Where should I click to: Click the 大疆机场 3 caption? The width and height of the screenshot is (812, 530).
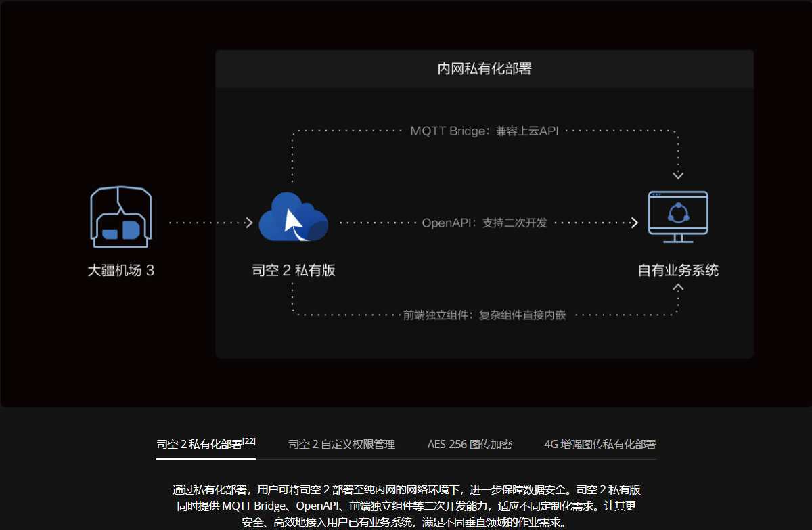pos(121,271)
